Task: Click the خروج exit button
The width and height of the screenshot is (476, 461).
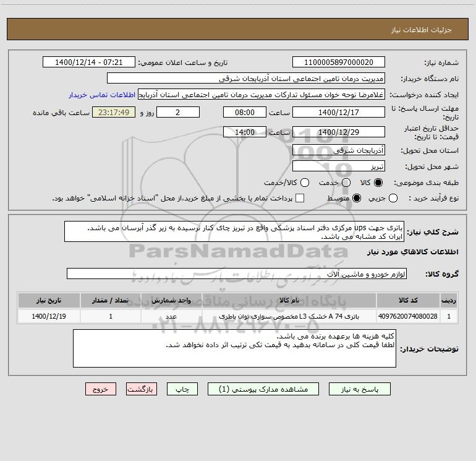Action: point(101,389)
